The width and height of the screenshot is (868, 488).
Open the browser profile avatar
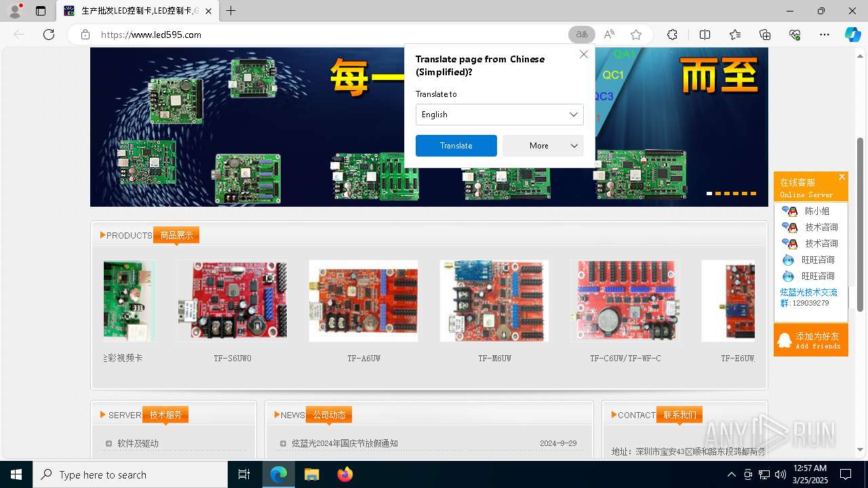point(15,11)
